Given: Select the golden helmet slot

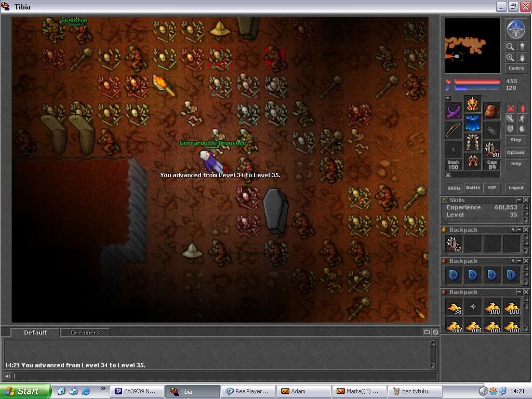Looking at the screenshot, I should (472, 104).
